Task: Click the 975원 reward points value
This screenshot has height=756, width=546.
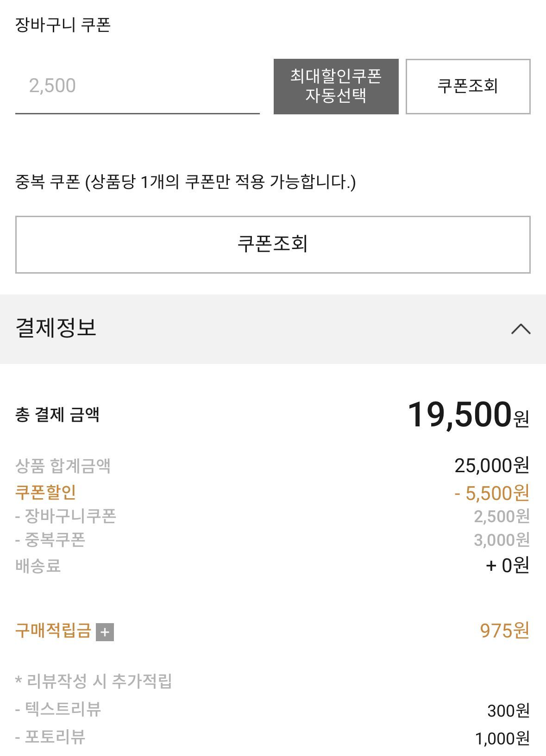Action: [x=504, y=631]
